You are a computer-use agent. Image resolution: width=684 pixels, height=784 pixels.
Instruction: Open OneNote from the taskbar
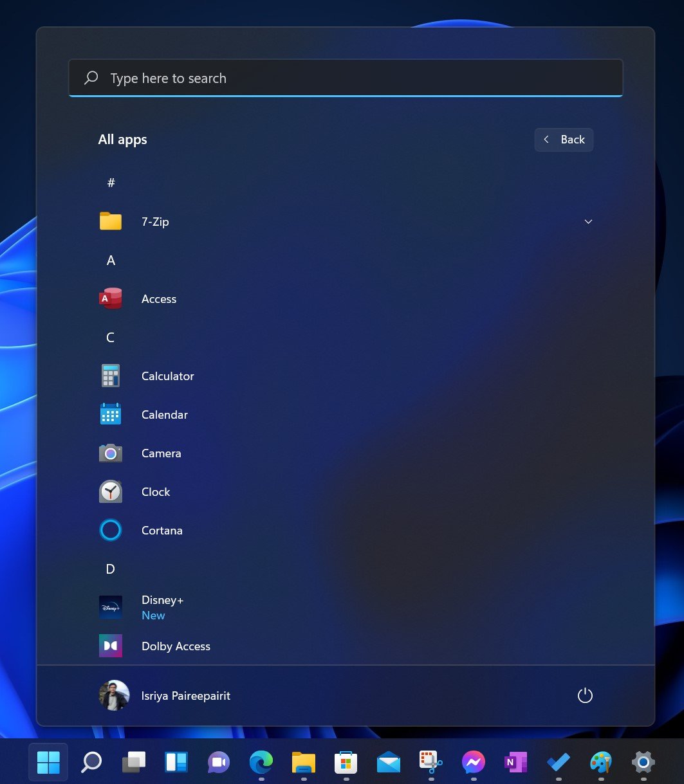(515, 762)
